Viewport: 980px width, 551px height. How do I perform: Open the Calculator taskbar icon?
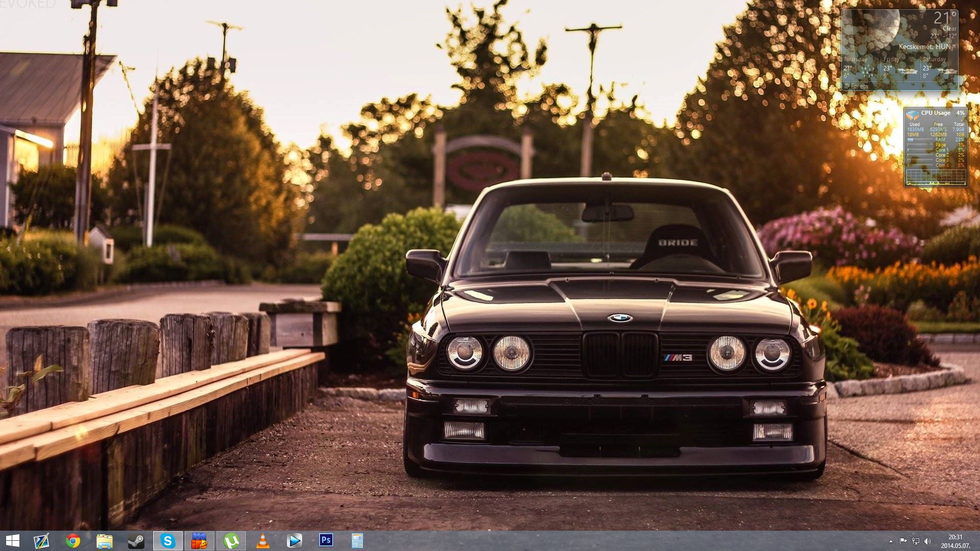(x=357, y=541)
